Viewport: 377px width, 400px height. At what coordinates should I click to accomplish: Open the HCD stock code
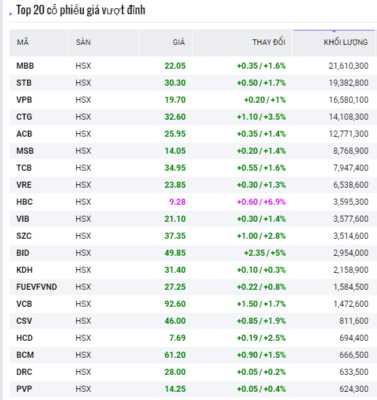coord(24,338)
